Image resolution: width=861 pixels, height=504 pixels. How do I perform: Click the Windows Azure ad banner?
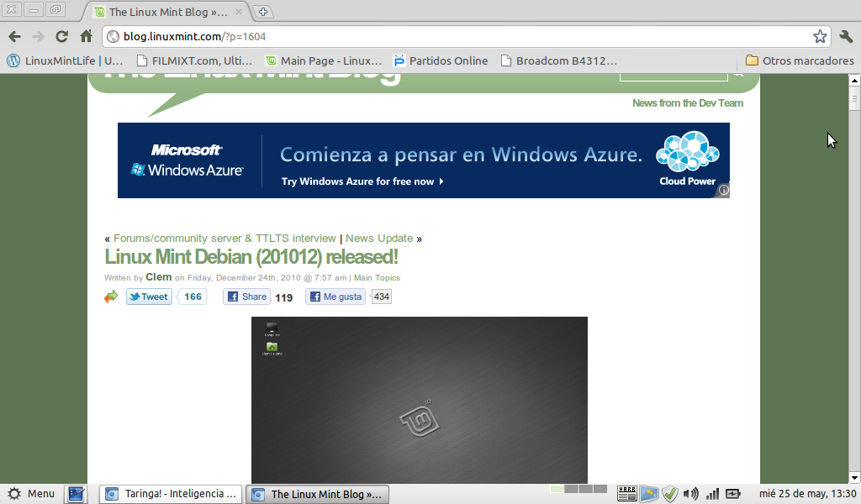click(x=424, y=160)
